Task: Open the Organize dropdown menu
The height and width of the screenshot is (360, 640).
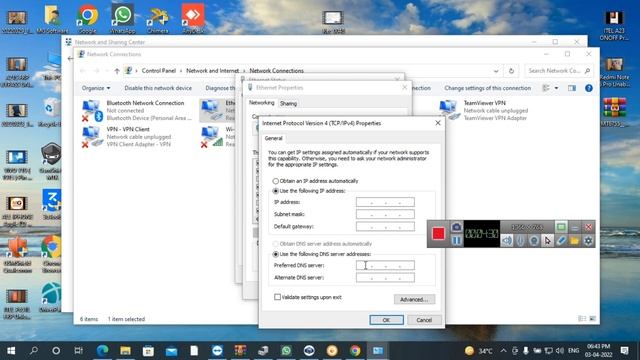Action: [96, 88]
